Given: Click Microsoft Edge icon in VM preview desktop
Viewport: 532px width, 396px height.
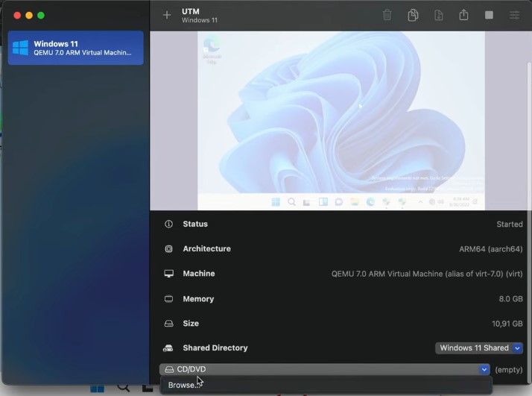Looking at the screenshot, I should tap(212, 50).
